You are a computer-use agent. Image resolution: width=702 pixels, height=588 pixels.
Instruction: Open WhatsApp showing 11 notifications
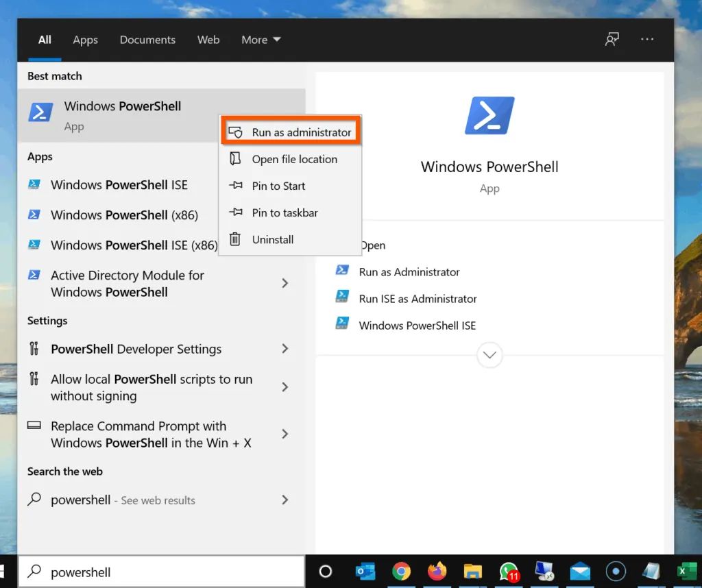[x=508, y=571]
